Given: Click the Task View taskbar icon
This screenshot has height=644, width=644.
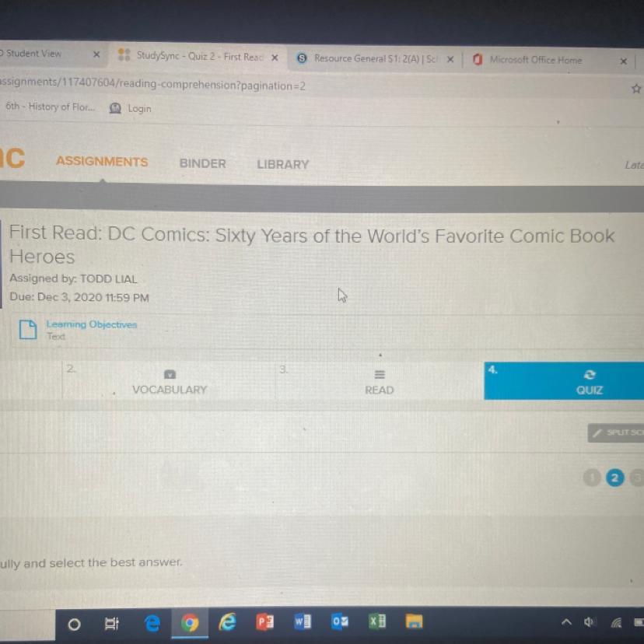Looking at the screenshot, I should pos(112,624).
